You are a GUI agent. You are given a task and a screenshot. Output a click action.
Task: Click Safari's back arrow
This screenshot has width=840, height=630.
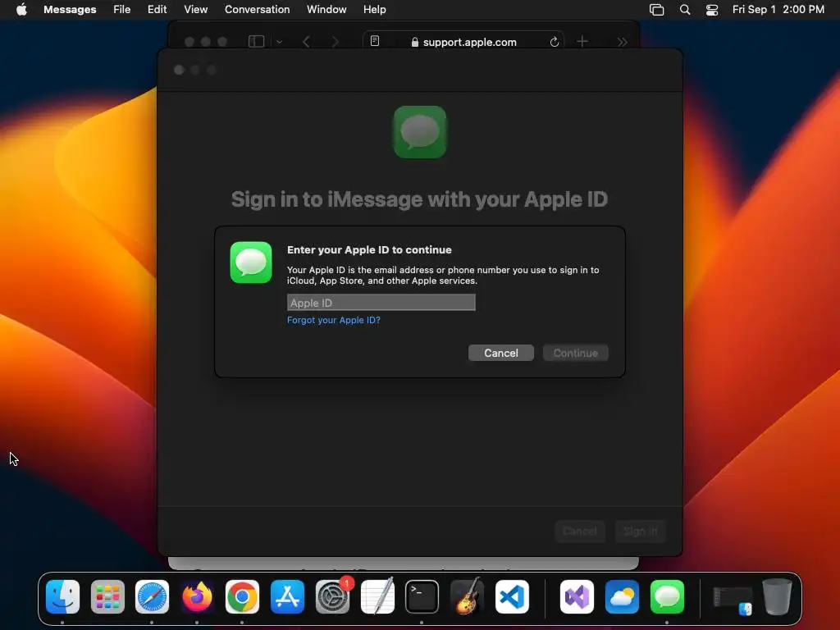(306, 41)
